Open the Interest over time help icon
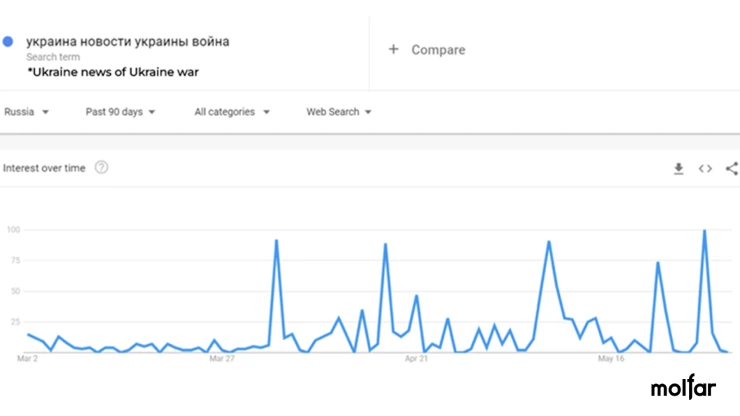This screenshot has width=740, height=416. (x=101, y=168)
